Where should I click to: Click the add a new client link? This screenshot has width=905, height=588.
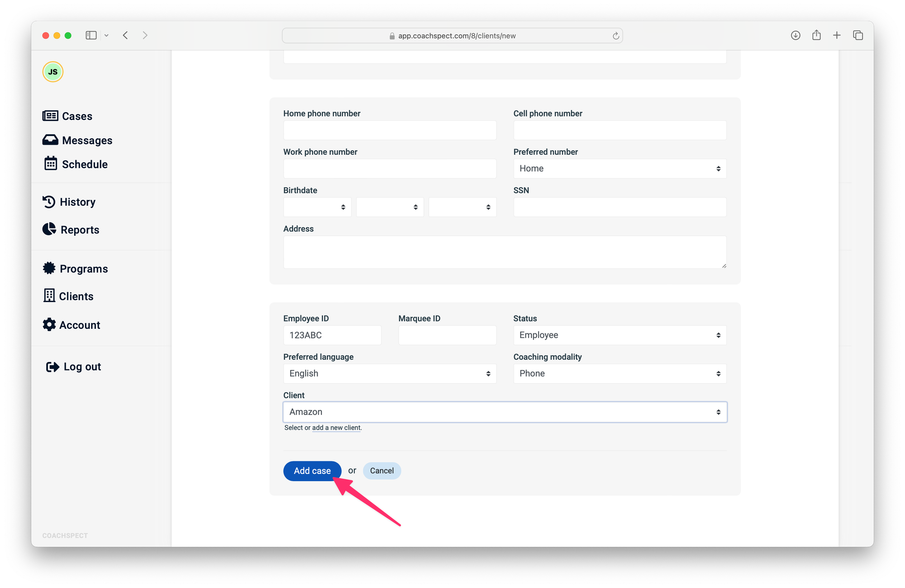(x=336, y=428)
